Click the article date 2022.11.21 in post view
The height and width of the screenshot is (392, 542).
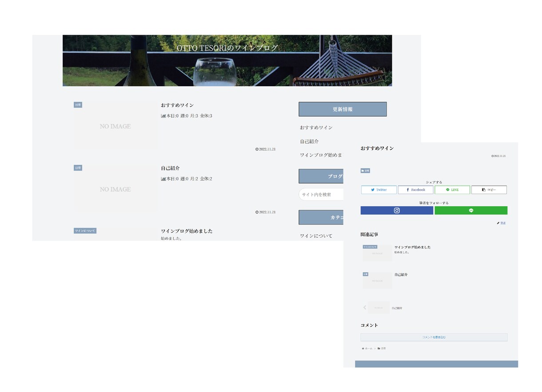[x=498, y=156]
